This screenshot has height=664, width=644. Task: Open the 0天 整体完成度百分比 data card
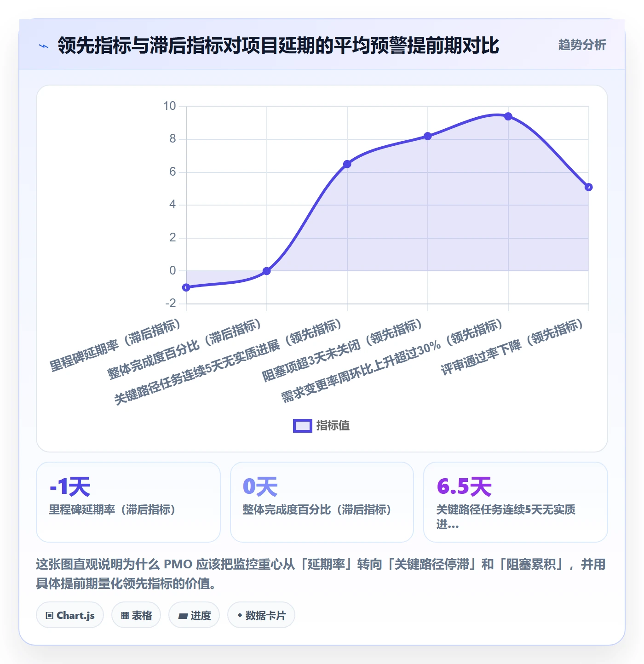pyautogui.click(x=322, y=502)
